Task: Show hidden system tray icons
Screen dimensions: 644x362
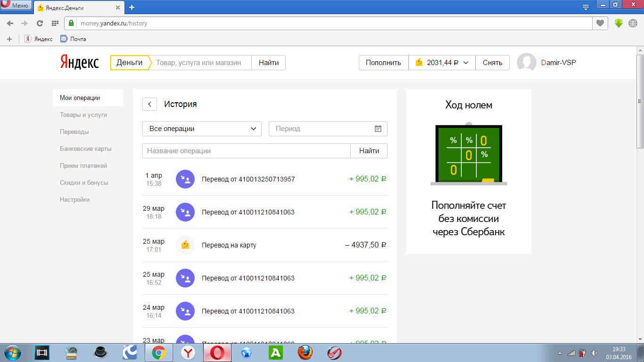Action: click(x=560, y=353)
